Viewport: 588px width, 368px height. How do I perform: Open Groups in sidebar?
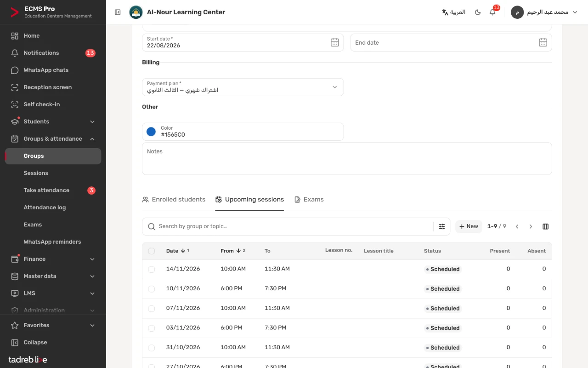coord(53,156)
